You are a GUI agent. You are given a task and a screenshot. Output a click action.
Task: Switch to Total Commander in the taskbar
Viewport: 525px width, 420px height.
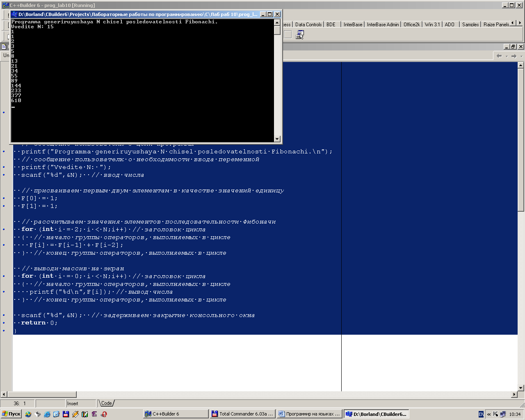[242, 414]
